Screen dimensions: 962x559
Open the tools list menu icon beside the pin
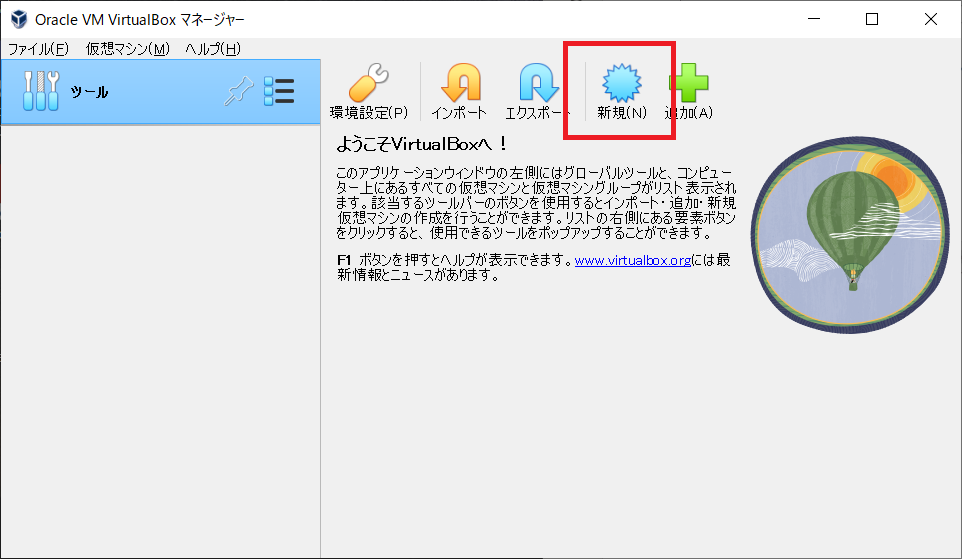click(x=279, y=92)
